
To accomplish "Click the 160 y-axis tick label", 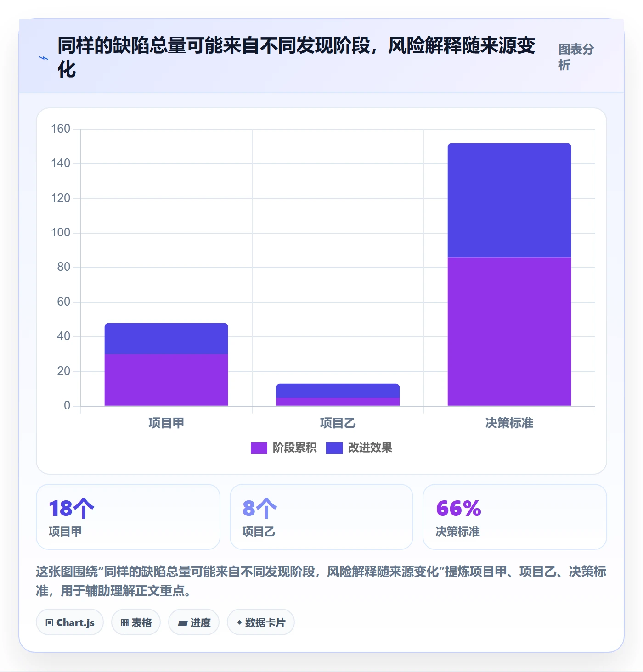I will 61,129.
